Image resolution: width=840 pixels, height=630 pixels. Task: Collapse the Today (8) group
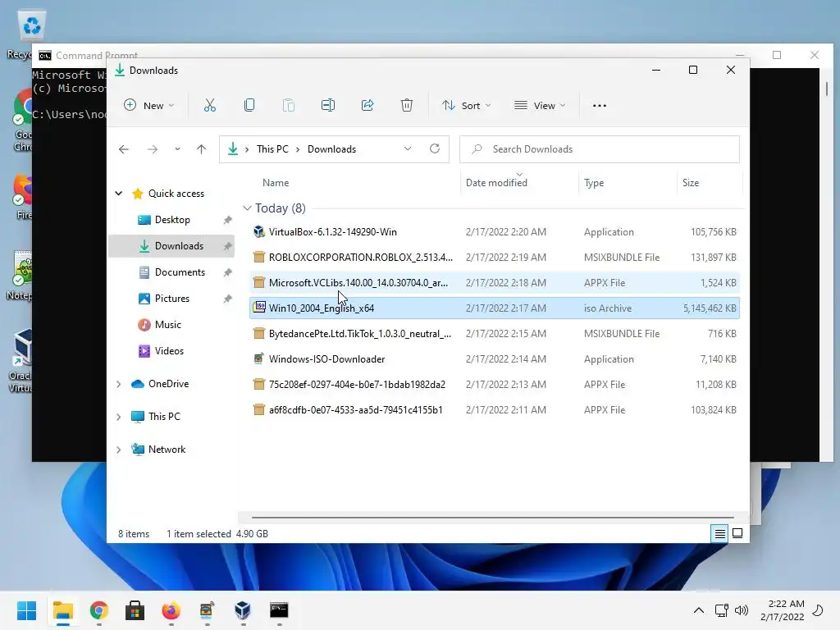[x=247, y=208]
